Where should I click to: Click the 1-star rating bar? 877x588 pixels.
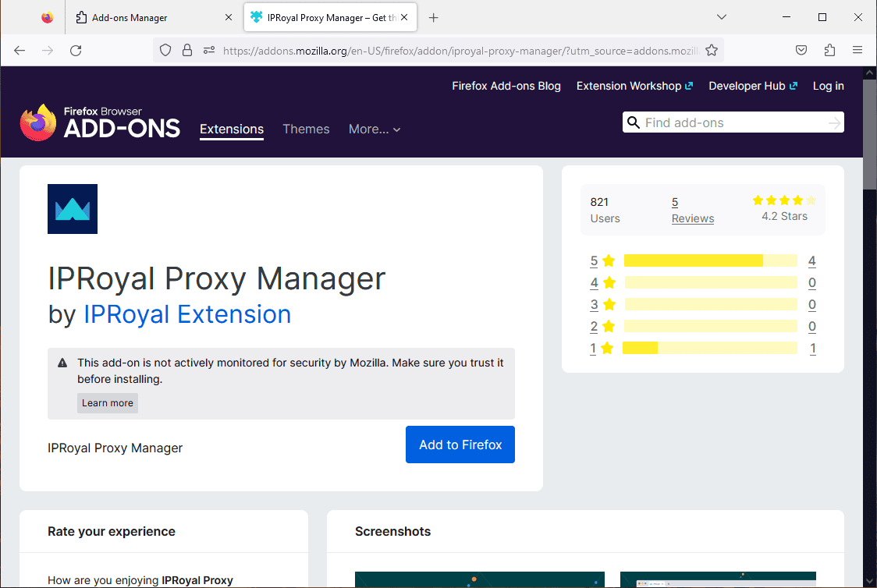(x=710, y=349)
